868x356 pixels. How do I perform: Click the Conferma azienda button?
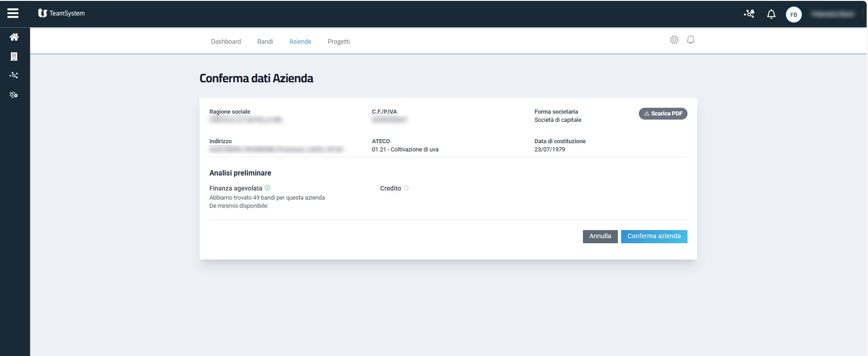pos(654,236)
